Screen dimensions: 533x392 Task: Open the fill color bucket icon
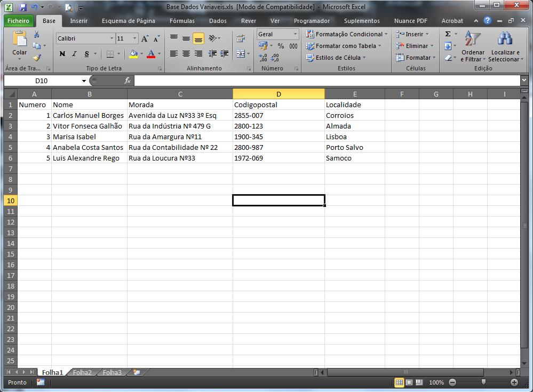pos(133,54)
